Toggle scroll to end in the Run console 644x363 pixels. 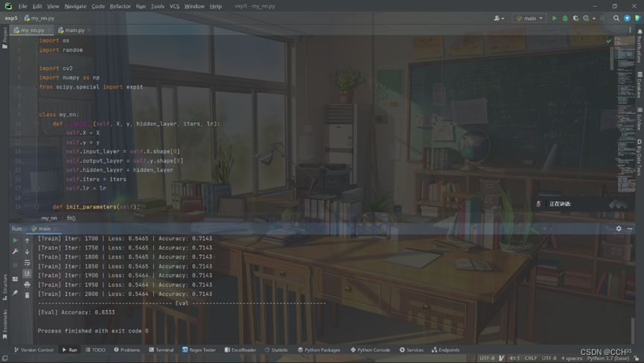[x=27, y=274]
